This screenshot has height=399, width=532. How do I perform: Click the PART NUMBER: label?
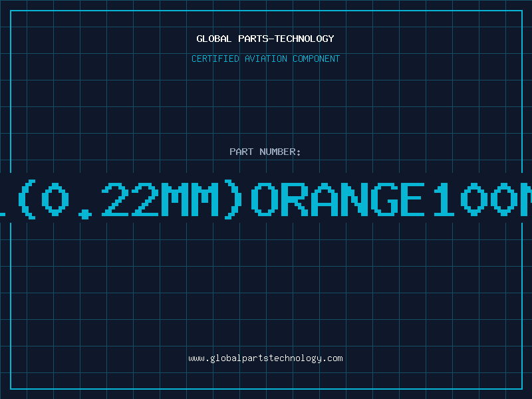[x=265, y=152]
